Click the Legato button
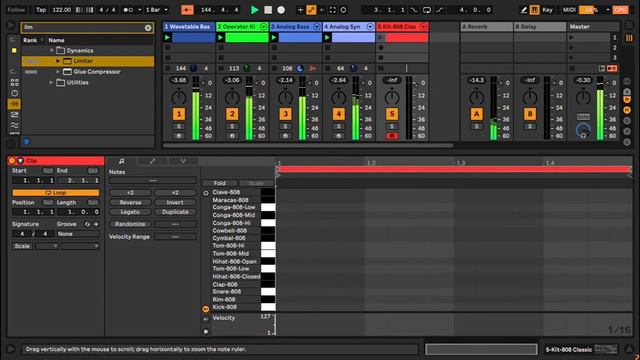The image size is (640, 360). (x=130, y=212)
